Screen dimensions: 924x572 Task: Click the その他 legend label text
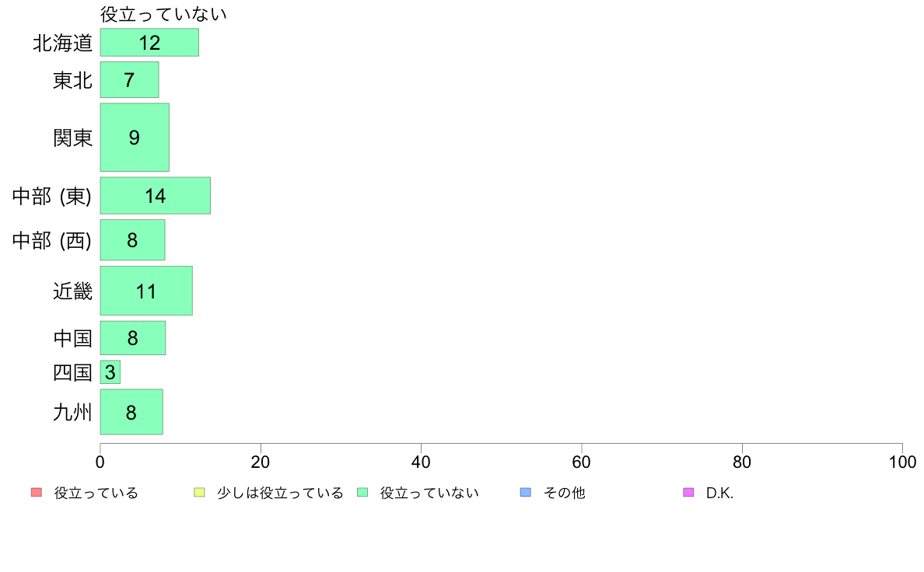(564, 493)
